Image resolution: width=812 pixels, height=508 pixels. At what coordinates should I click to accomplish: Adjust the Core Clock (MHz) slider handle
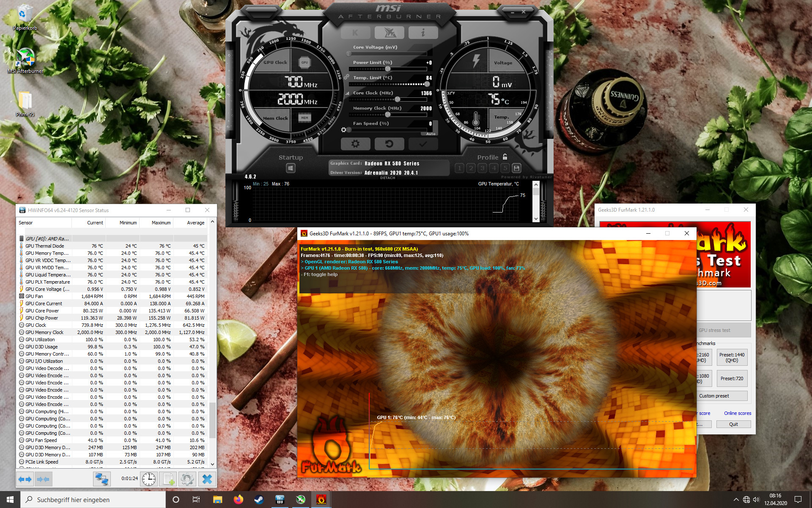click(x=398, y=99)
